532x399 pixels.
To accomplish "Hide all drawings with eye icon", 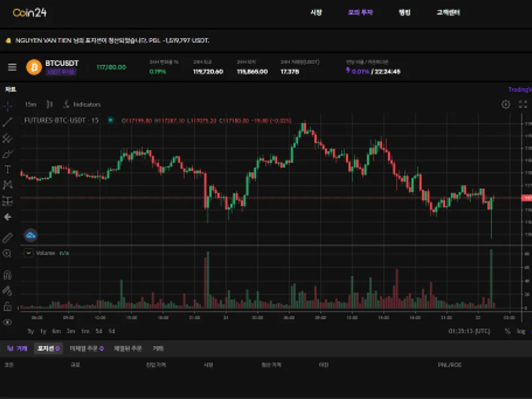I will click(7, 322).
